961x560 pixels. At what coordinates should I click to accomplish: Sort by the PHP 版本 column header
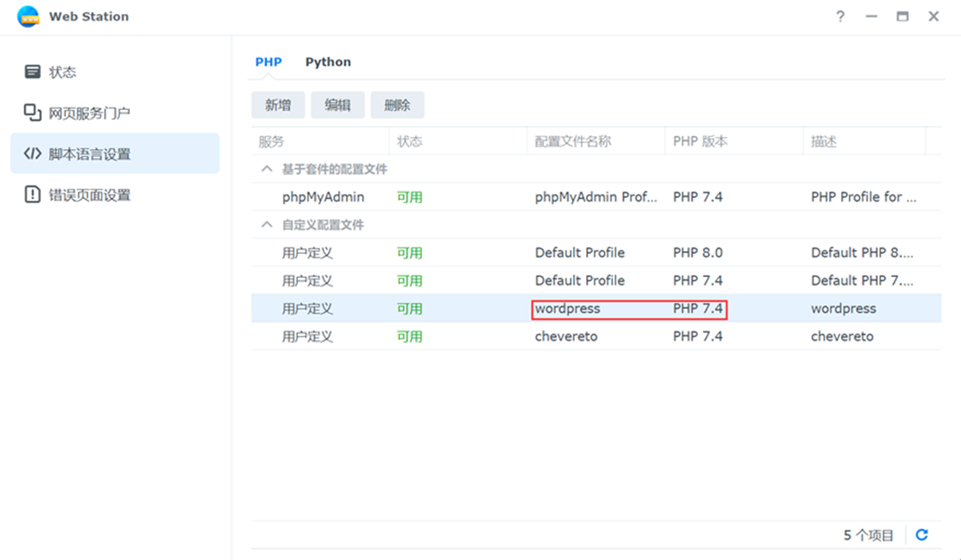coord(734,142)
